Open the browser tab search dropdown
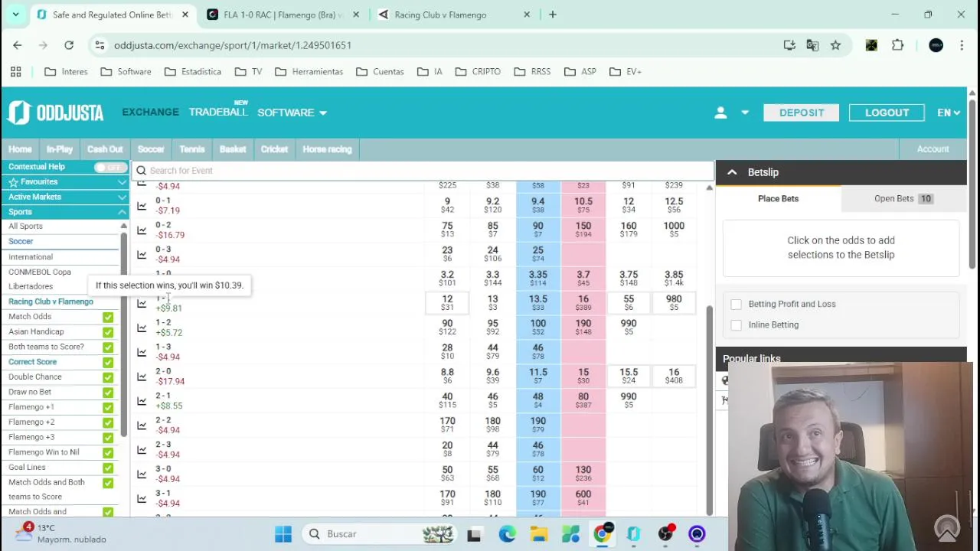980x551 pixels. click(15, 15)
